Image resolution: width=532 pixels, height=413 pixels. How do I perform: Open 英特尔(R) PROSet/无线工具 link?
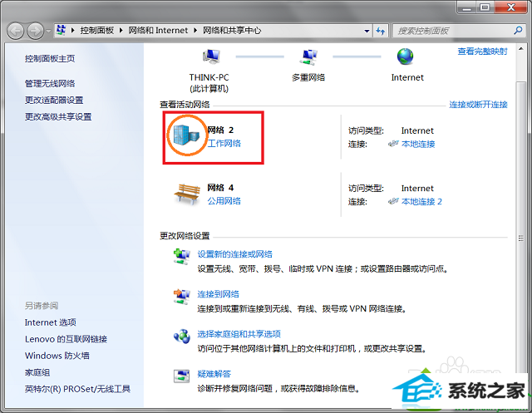click(x=77, y=389)
